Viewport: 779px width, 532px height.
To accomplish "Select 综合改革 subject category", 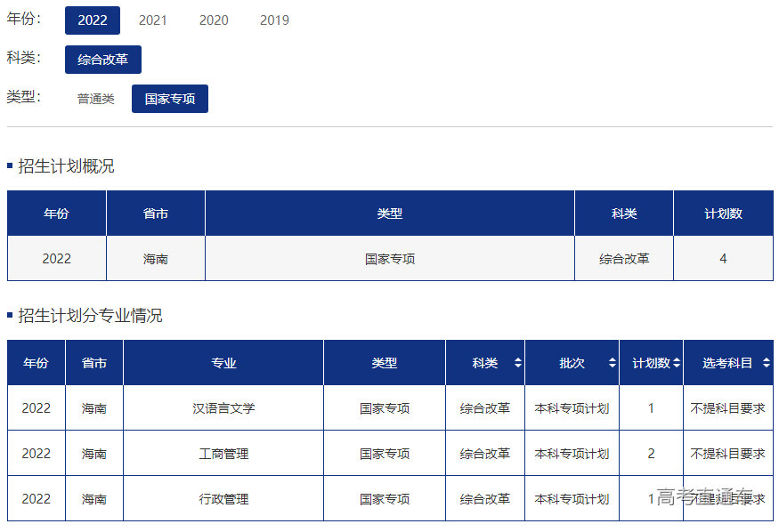I will (x=102, y=60).
